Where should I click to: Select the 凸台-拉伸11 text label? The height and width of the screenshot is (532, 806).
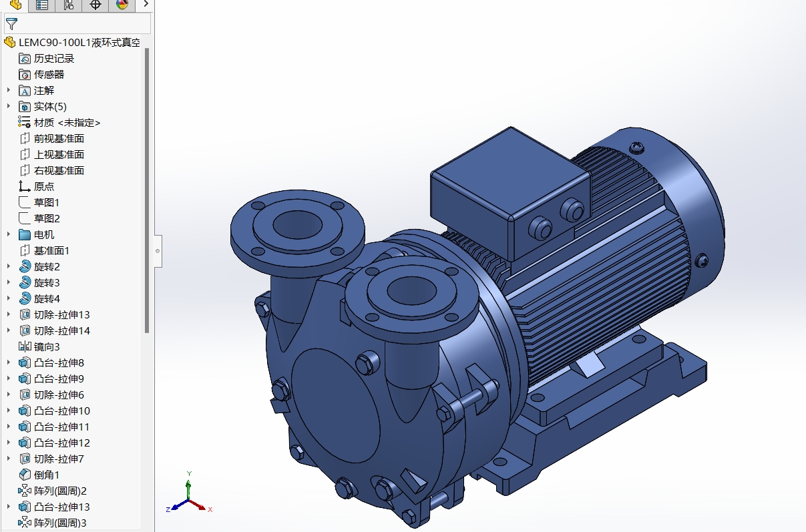[x=61, y=427]
